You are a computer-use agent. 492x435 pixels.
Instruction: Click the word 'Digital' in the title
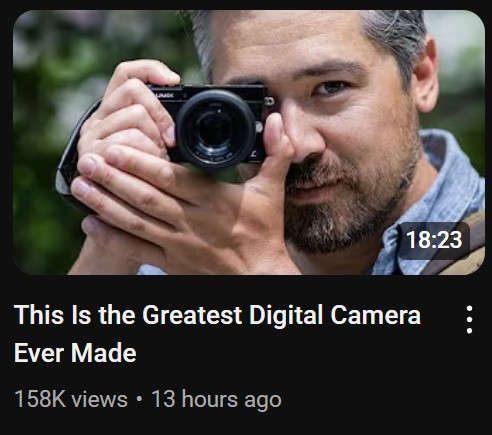pos(286,315)
